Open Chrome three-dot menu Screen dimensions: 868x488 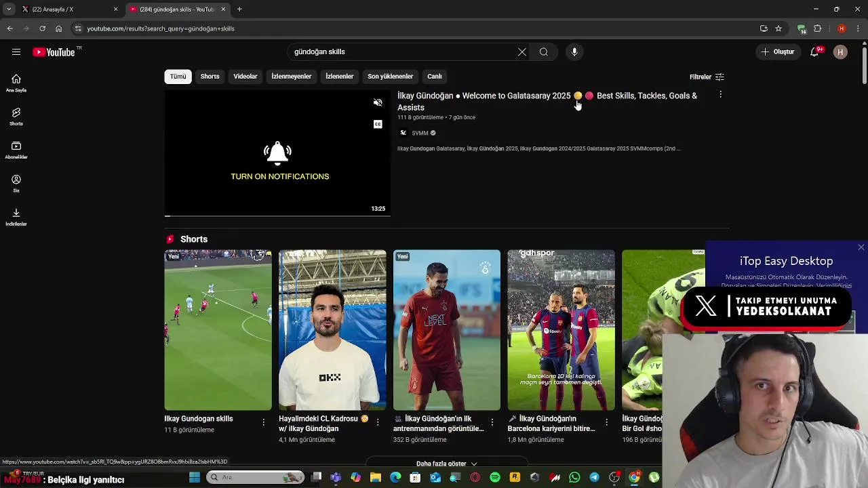point(857,28)
